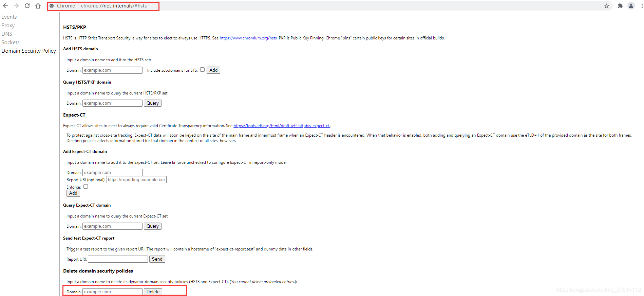The height and width of the screenshot is (296, 644).
Task: Click Add button for HSTS domain
Action: coord(213,70)
